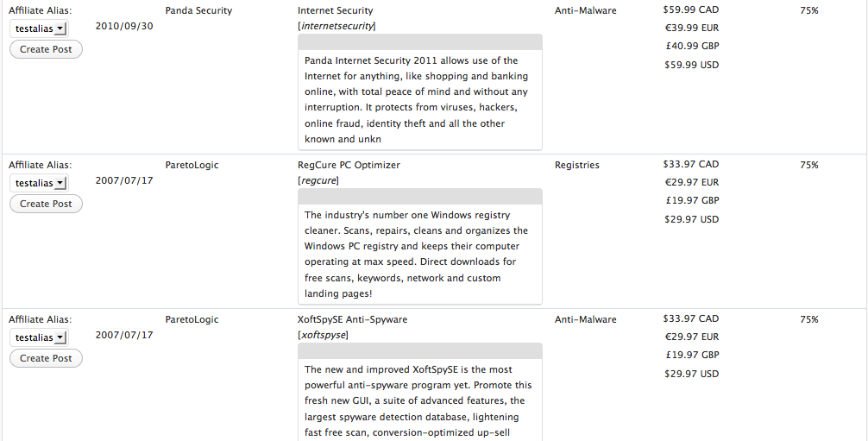Click the $59.99 USD price
This screenshot has height=441, width=868.
[x=691, y=65]
